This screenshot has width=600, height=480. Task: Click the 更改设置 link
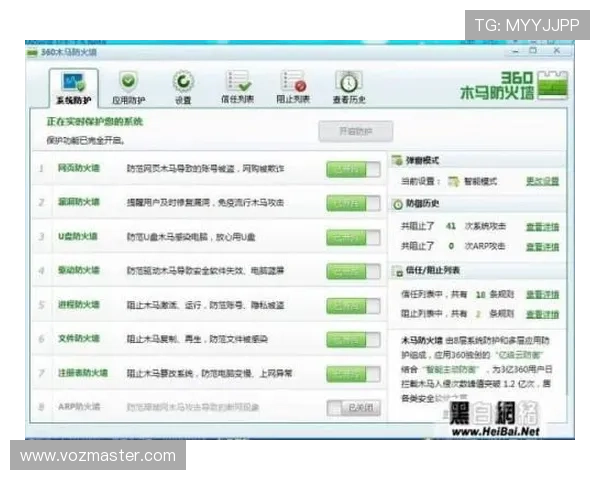[542, 181]
